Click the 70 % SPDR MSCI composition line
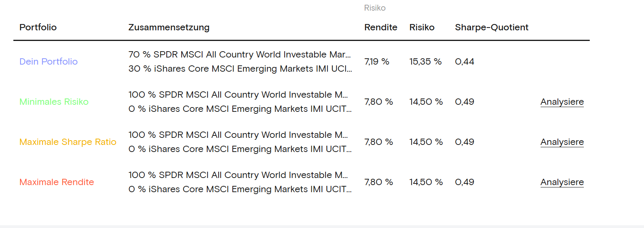 (x=239, y=54)
